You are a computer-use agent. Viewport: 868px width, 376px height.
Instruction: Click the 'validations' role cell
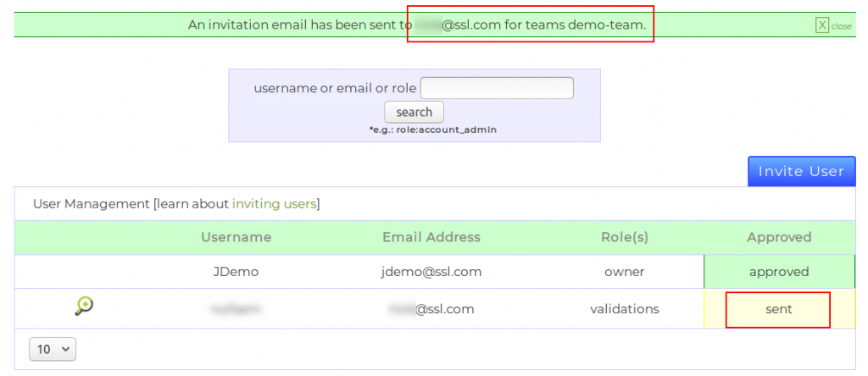[x=624, y=309]
